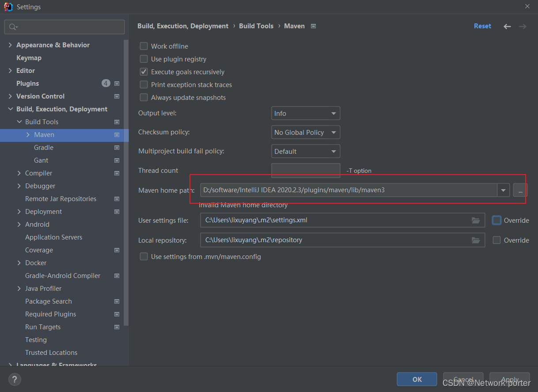Screen dimensions: 538x392
Task: Click project-level icon next to Coverage
Action: pos(117,250)
